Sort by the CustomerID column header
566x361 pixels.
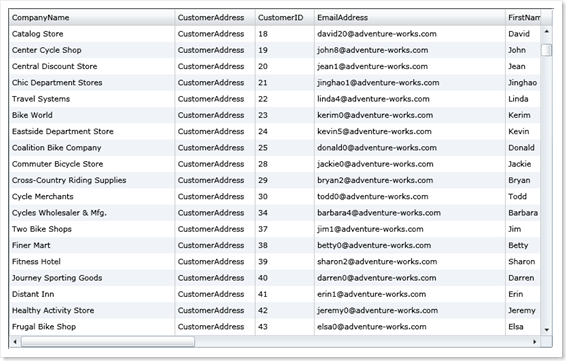[285, 17]
